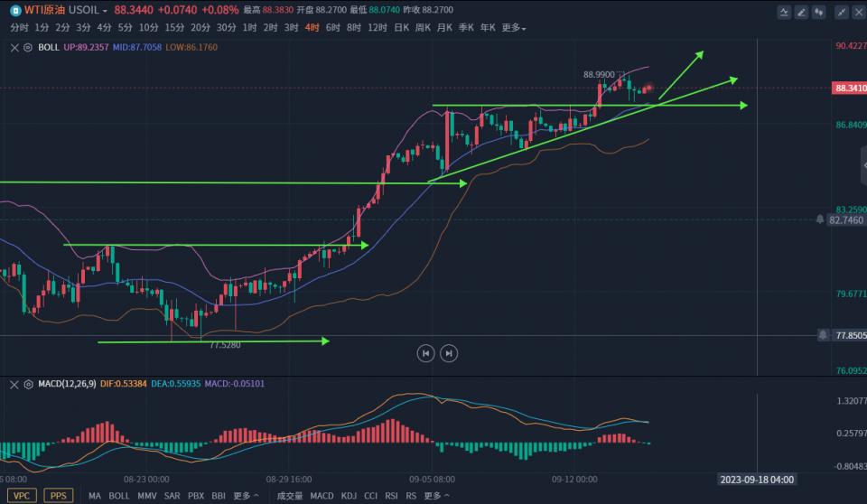Select the 10分 timeframe
The width and height of the screenshot is (867, 504).
(149, 28)
